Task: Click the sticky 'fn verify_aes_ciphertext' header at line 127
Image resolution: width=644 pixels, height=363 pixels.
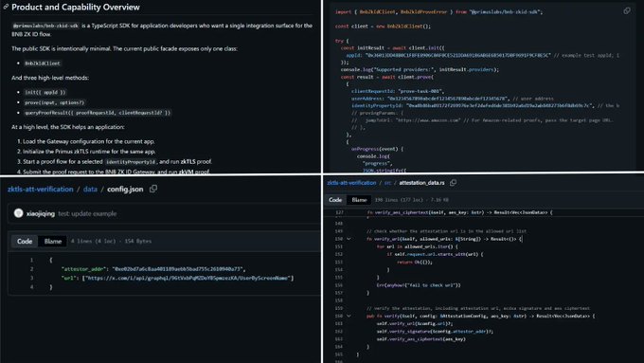Action: [x=459, y=212]
